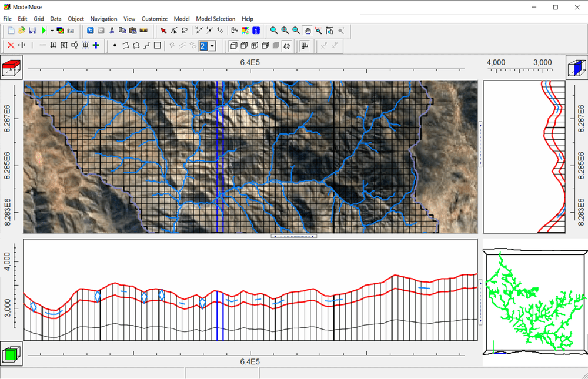Click the horizontal scrollbar below the map view
Image resolution: width=588 pixels, height=379 pixels.
293,236
